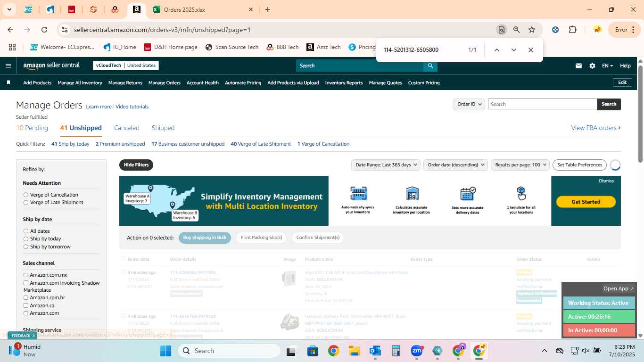Open a new browser tab
The height and width of the screenshot is (362, 644).
click(268, 9)
